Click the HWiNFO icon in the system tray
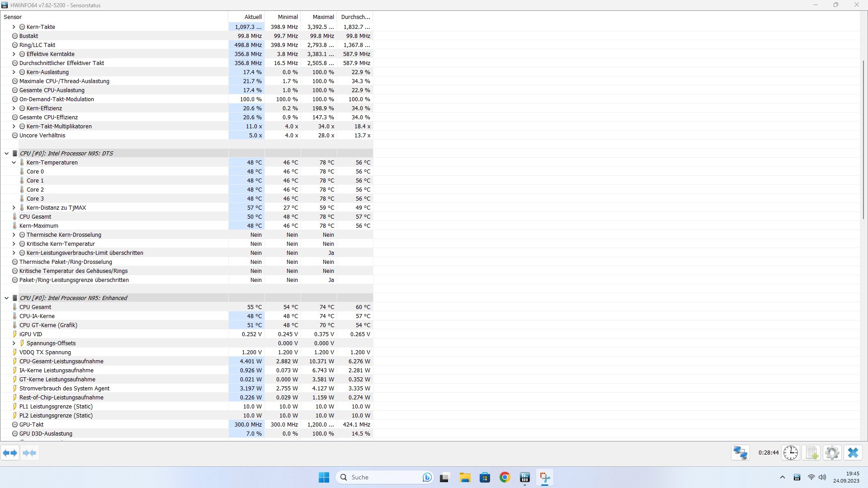The width and height of the screenshot is (868, 488). (797, 477)
